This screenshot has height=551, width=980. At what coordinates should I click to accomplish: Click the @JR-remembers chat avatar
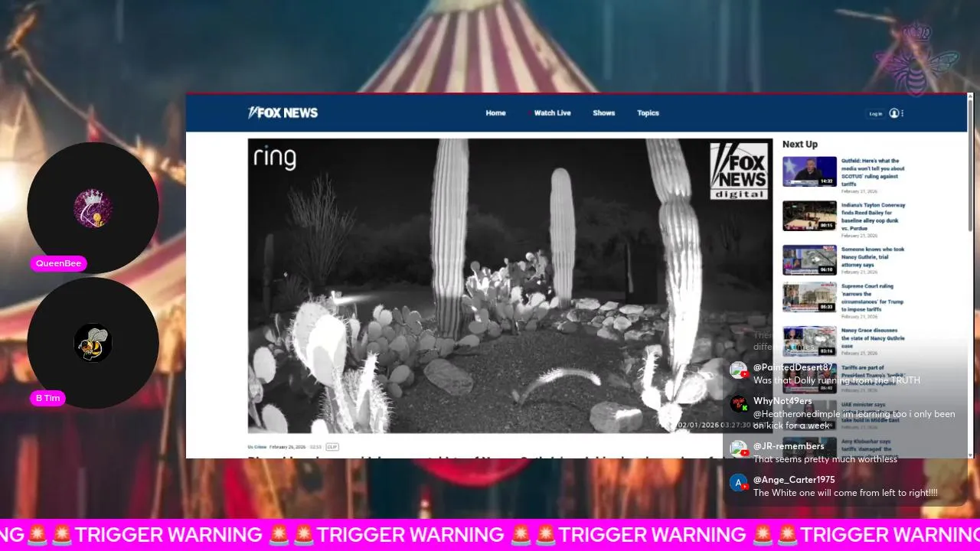[x=739, y=449]
